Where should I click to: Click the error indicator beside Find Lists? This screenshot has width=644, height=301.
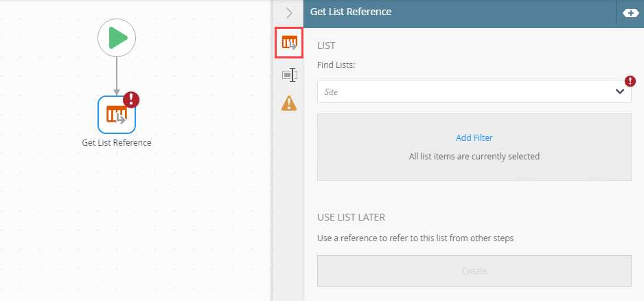[630, 81]
